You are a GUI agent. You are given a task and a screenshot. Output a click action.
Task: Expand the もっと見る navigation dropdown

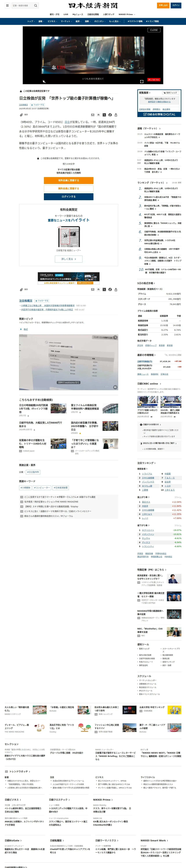click(x=115, y=21)
